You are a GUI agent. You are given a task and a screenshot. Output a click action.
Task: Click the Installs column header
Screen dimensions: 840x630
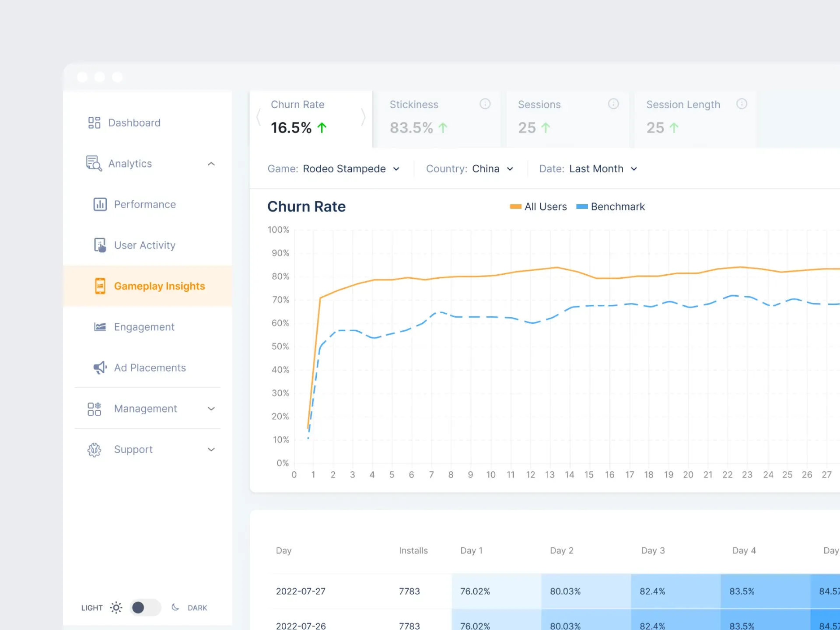[x=413, y=550]
